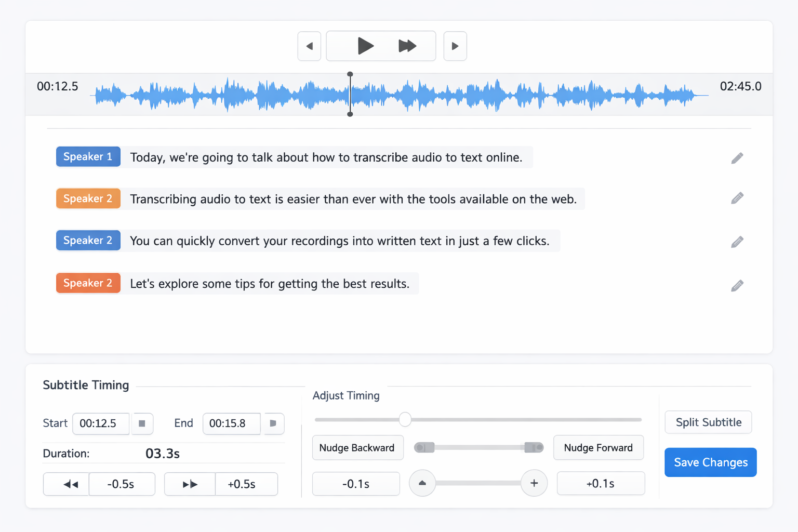
Task: Open Split Subtitle
Action: click(x=708, y=422)
